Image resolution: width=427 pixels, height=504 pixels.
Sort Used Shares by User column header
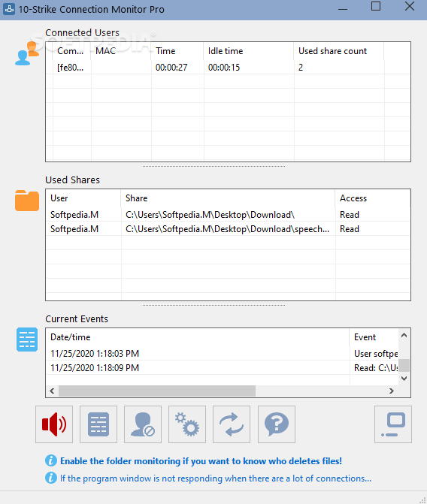83,198
